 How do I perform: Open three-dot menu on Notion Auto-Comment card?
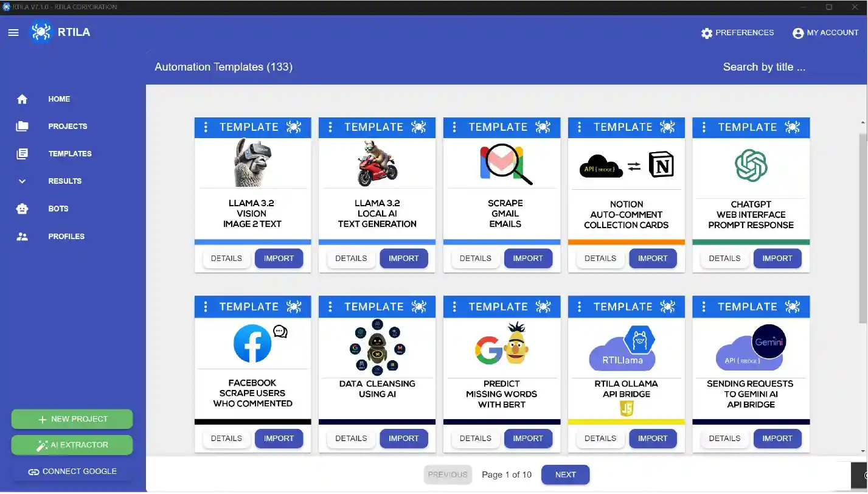click(x=579, y=127)
